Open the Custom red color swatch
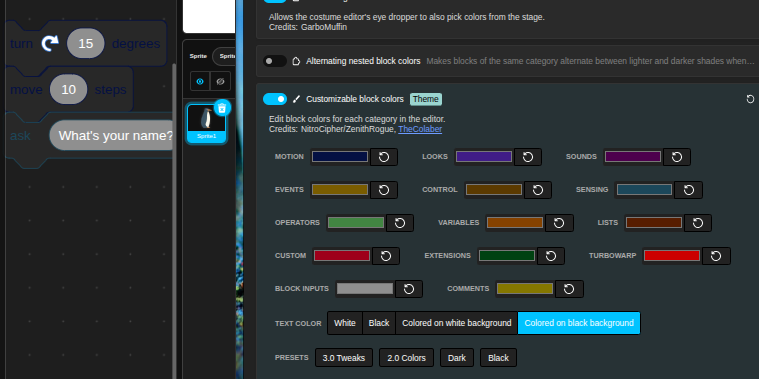The height and width of the screenshot is (379, 759). (x=342, y=256)
